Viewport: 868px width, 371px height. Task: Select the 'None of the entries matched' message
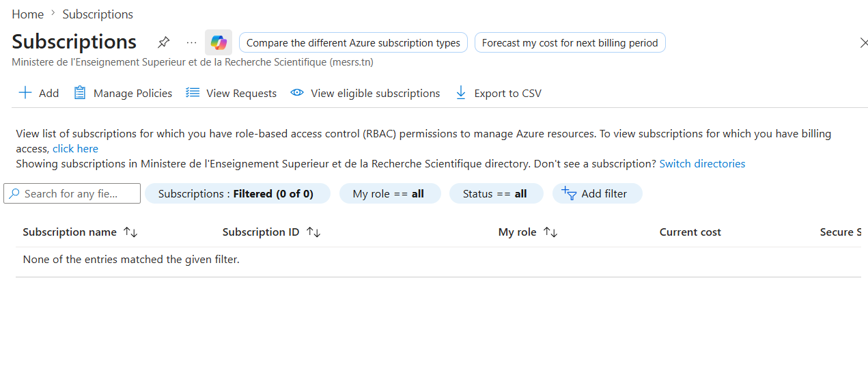(131, 260)
